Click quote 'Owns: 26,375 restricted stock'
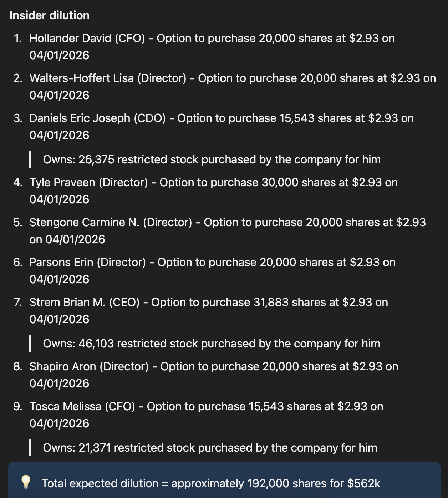The width and height of the screenshot is (448, 498). coord(212,159)
